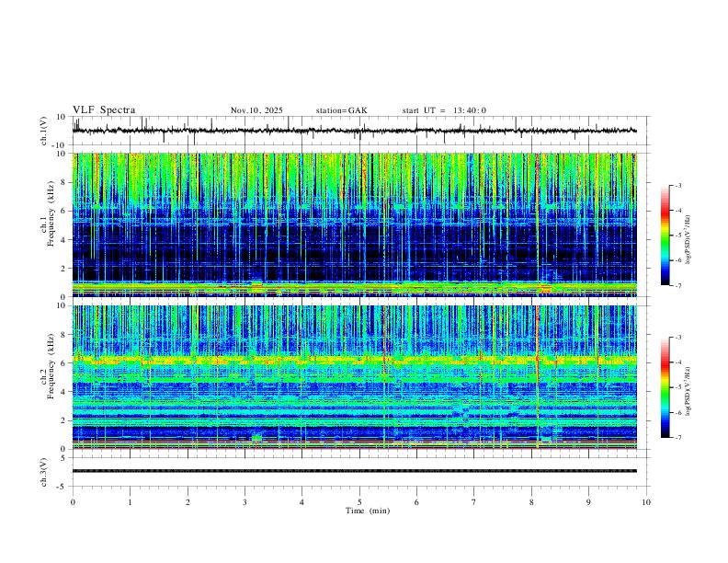Click the ch.3 black signal band

[x=355, y=471]
